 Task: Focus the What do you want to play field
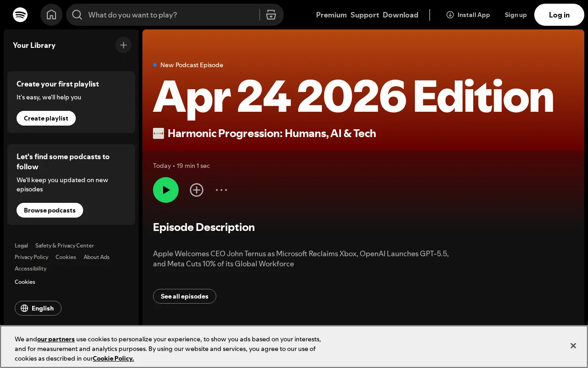pos(170,15)
